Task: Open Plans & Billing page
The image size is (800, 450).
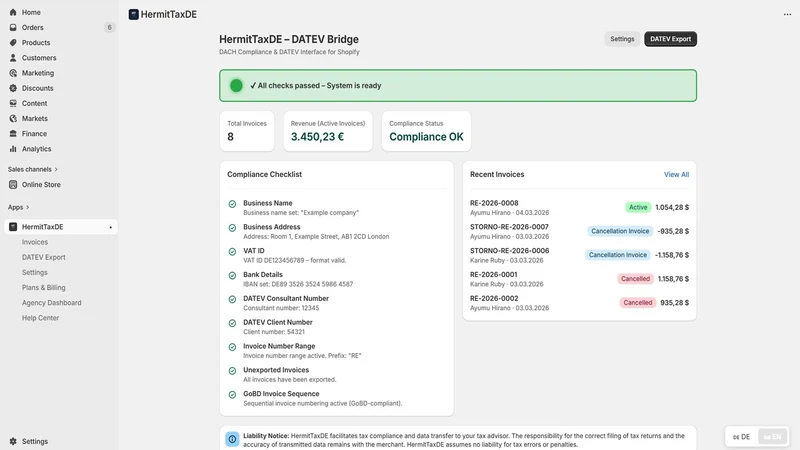Action: click(x=43, y=288)
